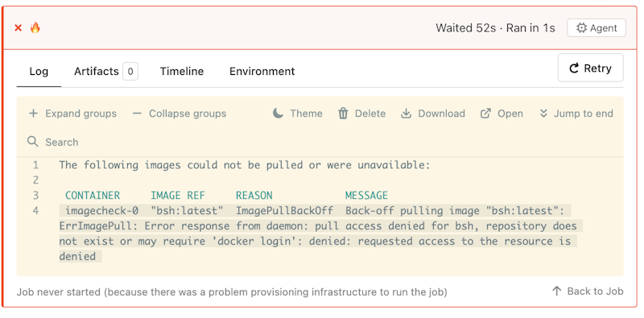The image size is (644, 318).
Task: Click the red failed X status icon
Action: [x=18, y=28]
